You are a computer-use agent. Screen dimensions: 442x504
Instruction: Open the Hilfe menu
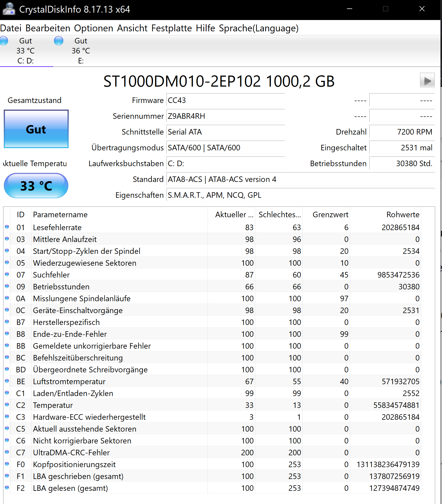205,28
